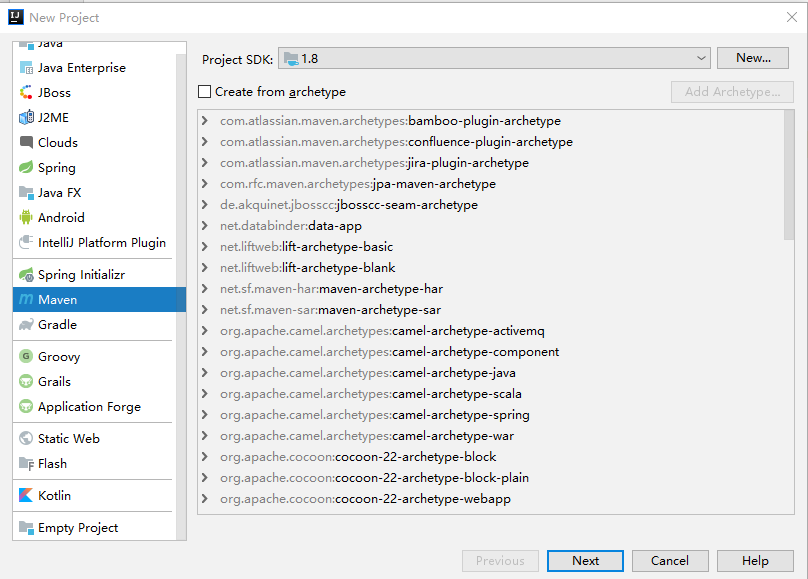Viewport: 808px width, 579px height.
Task: Expand net.databinder data-app node
Action: 205,226
